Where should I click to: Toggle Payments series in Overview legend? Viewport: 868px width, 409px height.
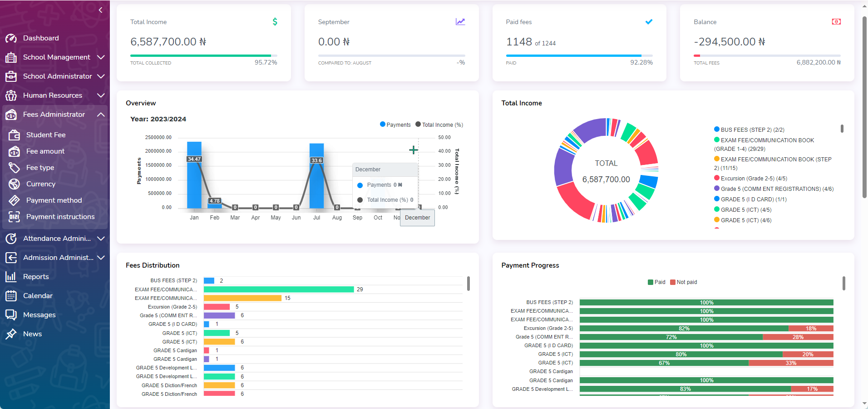tap(395, 125)
